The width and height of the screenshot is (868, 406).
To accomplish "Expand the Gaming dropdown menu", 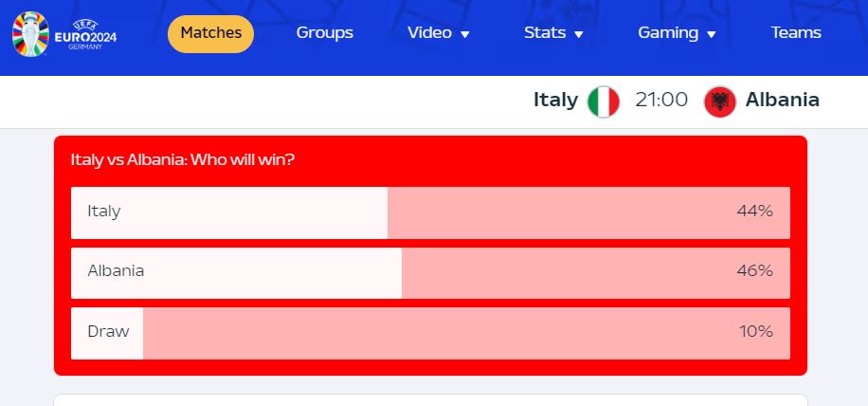I will 677,33.
